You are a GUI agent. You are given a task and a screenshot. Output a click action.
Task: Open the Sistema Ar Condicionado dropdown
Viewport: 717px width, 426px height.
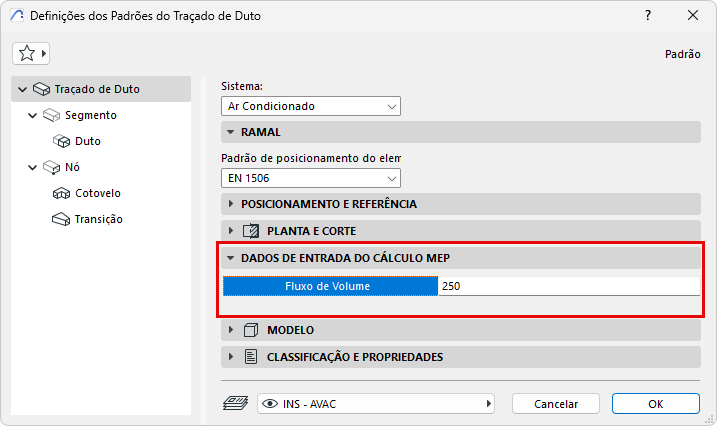(x=310, y=106)
